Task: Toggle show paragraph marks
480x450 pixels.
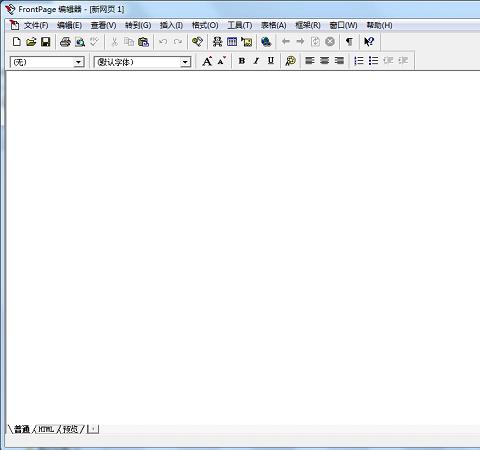Action: point(349,42)
